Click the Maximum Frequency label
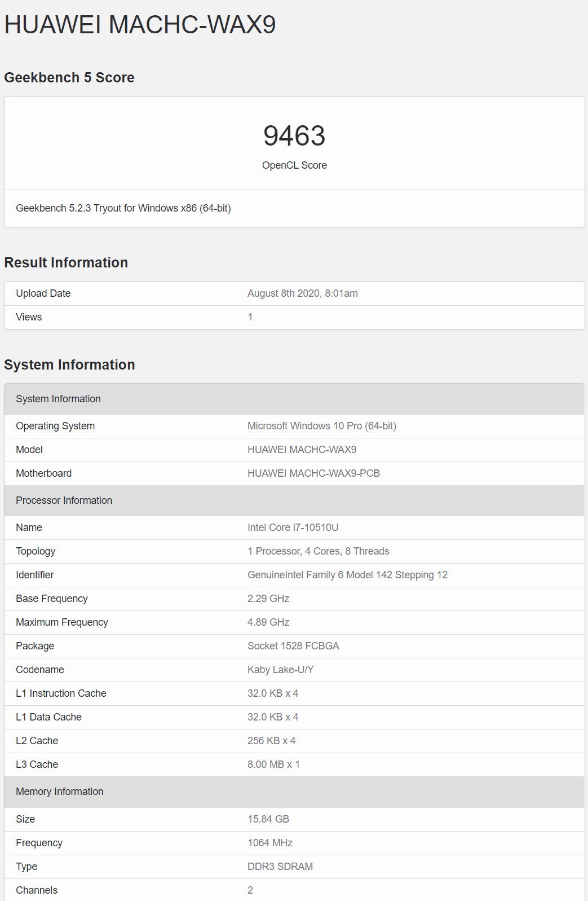This screenshot has height=901, width=588. 62,622
